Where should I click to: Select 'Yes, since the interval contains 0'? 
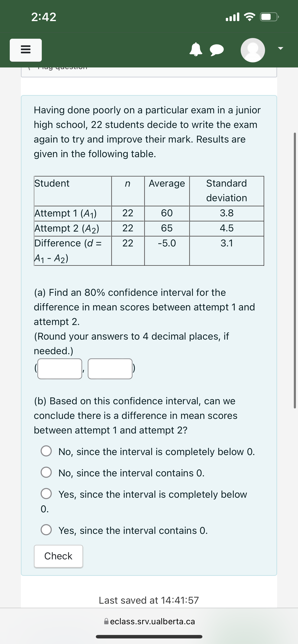tap(46, 530)
